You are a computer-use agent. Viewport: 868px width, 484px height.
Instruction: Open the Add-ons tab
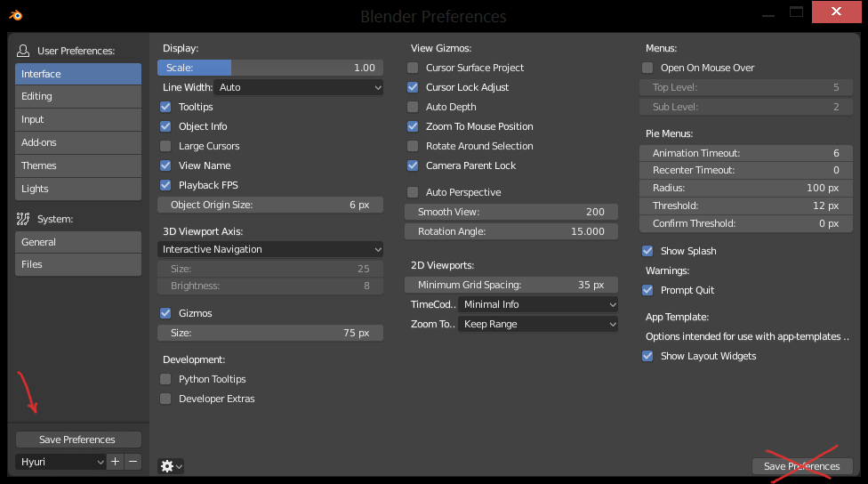click(x=78, y=142)
